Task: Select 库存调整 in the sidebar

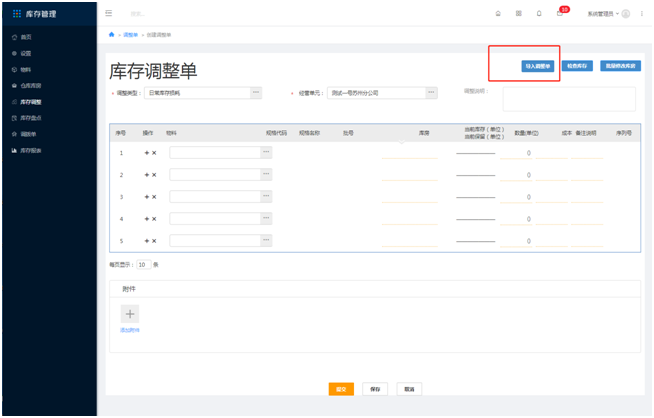Action: pos(30,102)
